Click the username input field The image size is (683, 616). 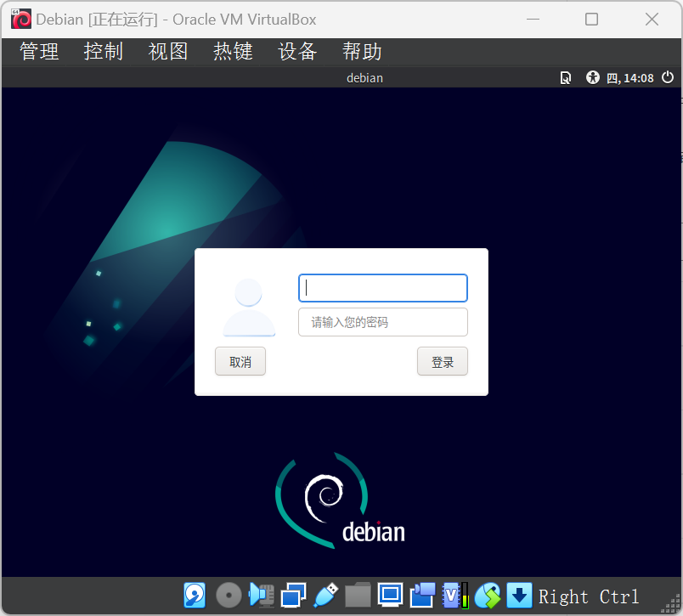point(382,288)
